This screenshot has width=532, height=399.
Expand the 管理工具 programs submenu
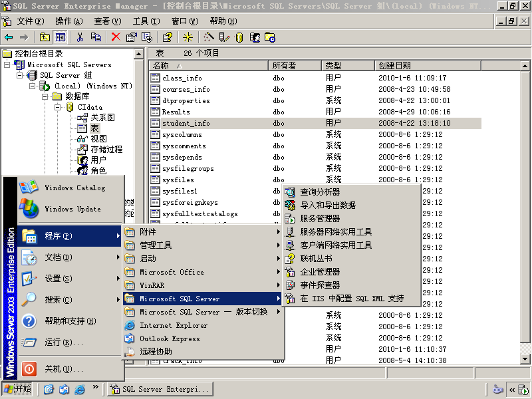click(x=203, y=245)
